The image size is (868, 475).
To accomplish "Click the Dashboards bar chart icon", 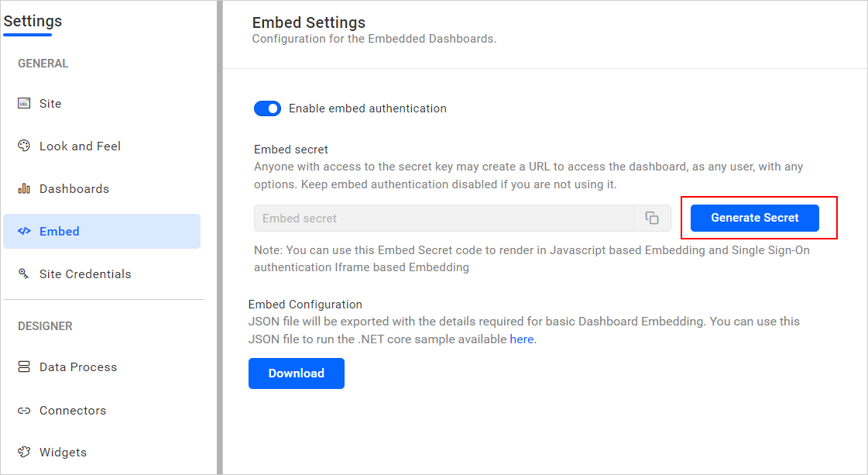I will point(24,189).
